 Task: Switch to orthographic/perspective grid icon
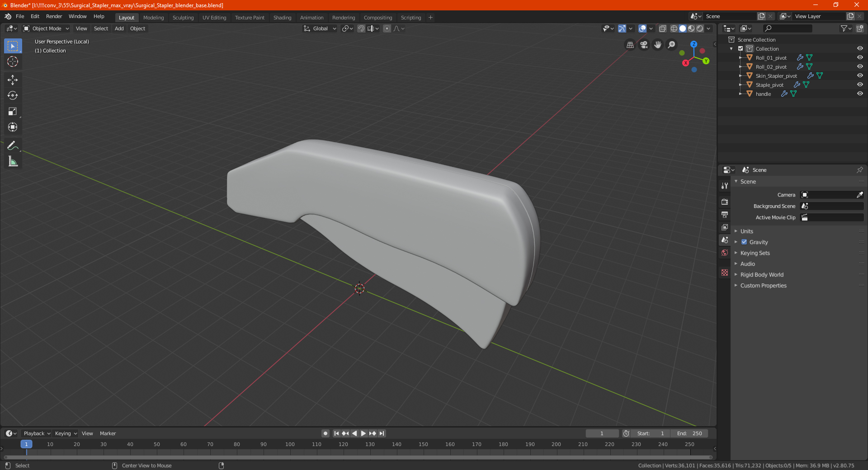tap(630, 45)
